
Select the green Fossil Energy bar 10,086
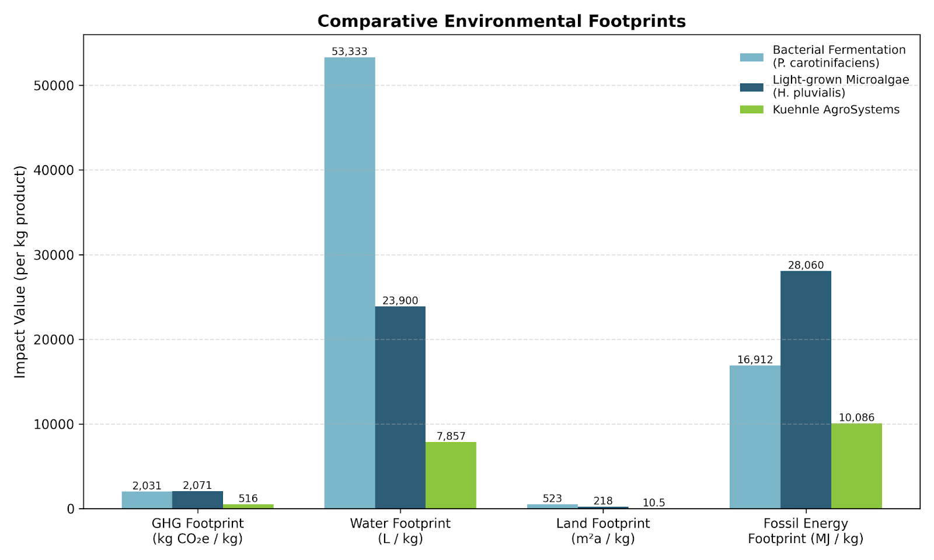[856, 466]
